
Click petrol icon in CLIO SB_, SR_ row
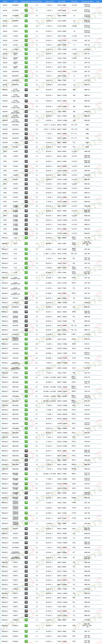coord(26,254)
